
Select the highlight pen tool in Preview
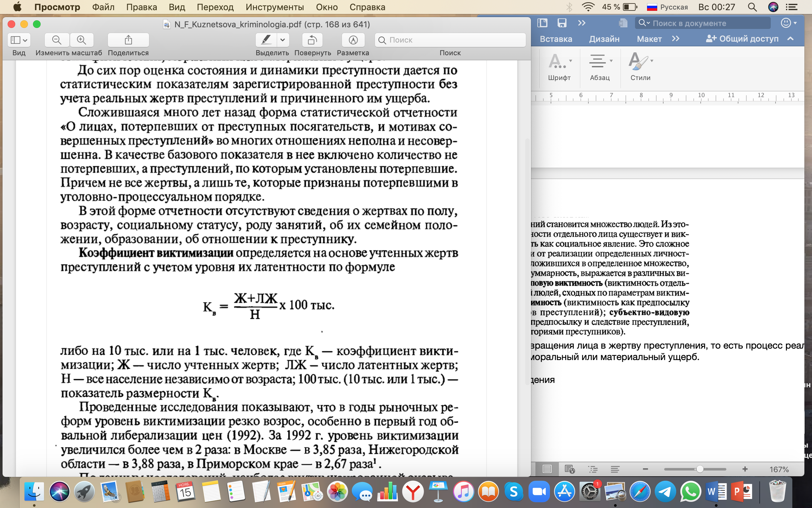click(x=266, y=40)
